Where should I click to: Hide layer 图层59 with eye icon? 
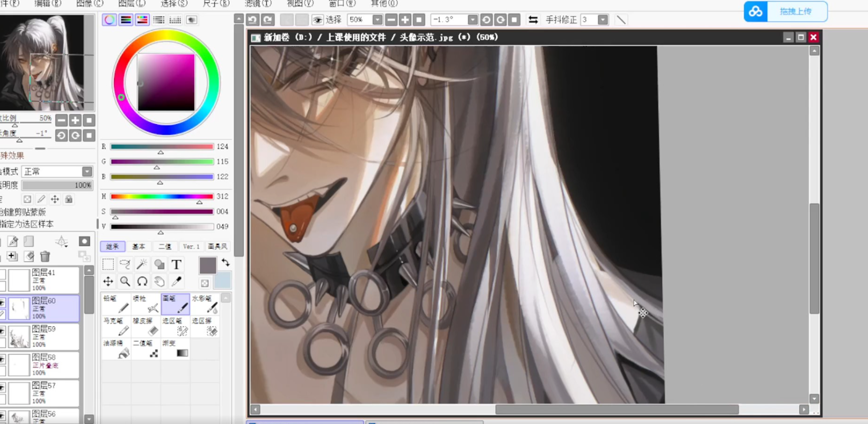[x=2, y=331]
